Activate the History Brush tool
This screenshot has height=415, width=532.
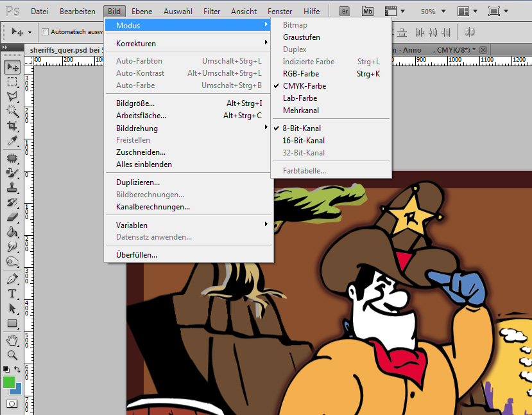(12, 202)
